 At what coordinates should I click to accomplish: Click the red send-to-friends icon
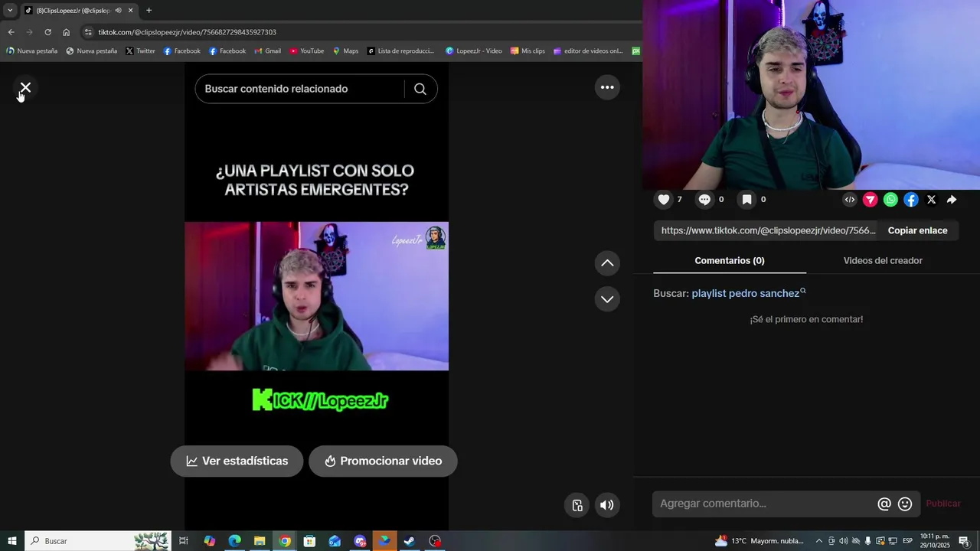(871, 200)
